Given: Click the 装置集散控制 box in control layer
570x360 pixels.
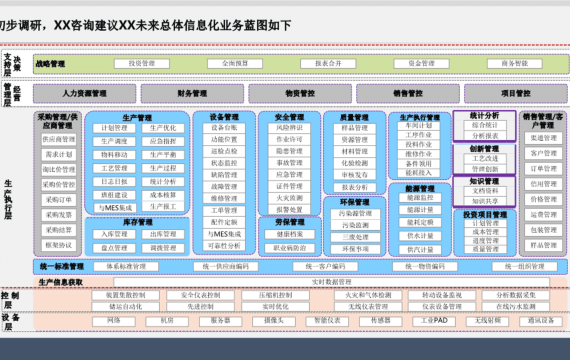Looking at the screenshot, I should pos(125,295).
